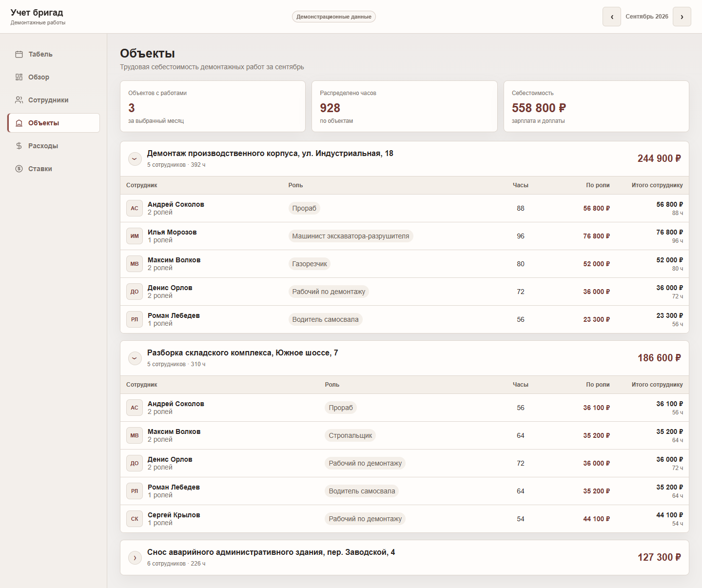Collapse Демонтаж производственного корпуса section

(x=135, y=158)
